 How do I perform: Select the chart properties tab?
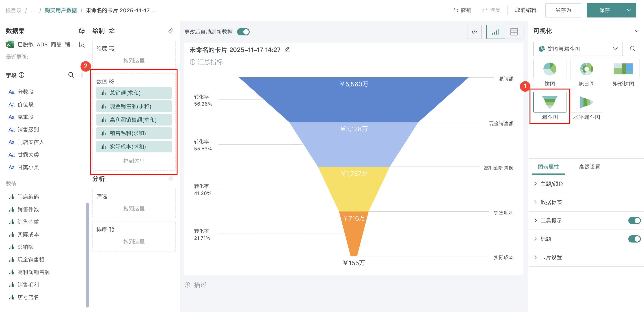[548, 167]
